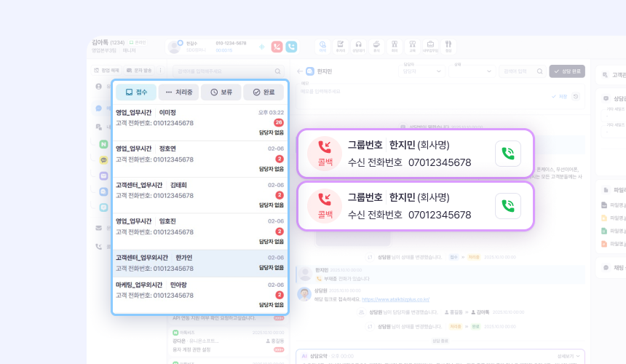Open the phone callback icon in left sidebar
This screenshot has width=626, height=364.
pyautogui.click(x=98, y=247)
